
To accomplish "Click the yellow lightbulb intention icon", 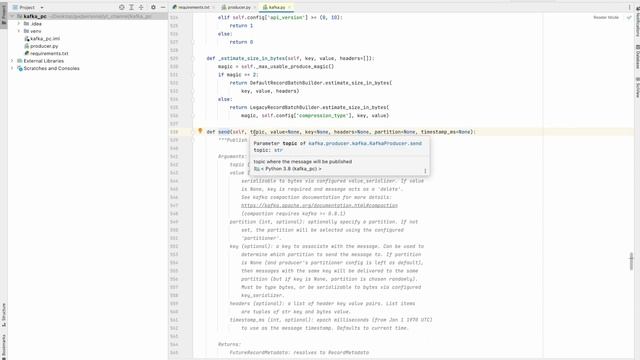I will (200, 131).
